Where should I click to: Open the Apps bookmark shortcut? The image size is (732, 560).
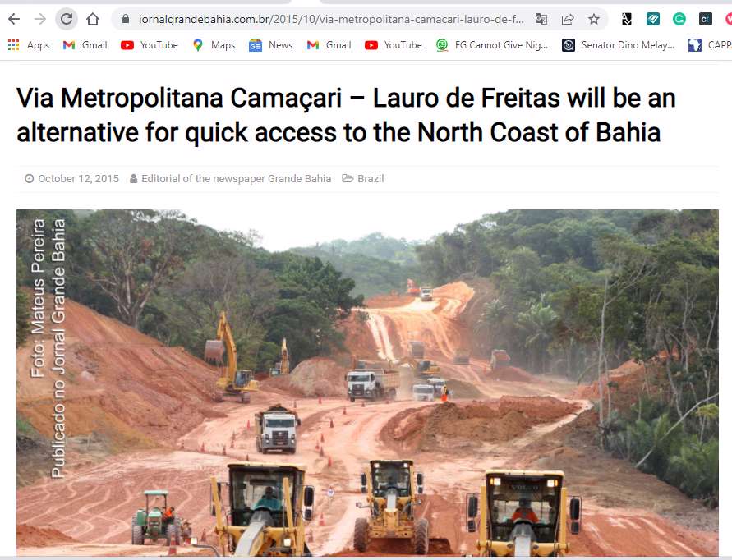pyautogui.click(x=29, y=45)
